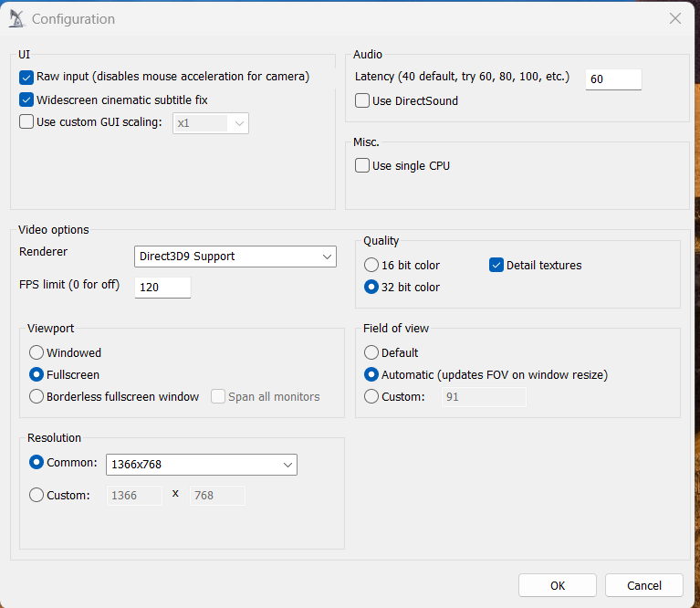Select Custom field of view radio

pyautogui.click(x=371, y=396)
